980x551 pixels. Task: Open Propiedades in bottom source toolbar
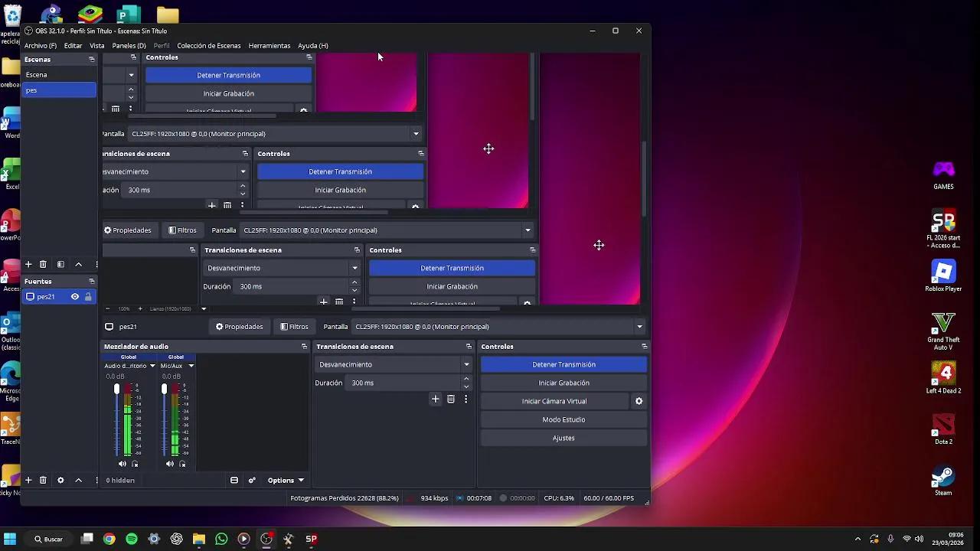(x=239, y=327)
